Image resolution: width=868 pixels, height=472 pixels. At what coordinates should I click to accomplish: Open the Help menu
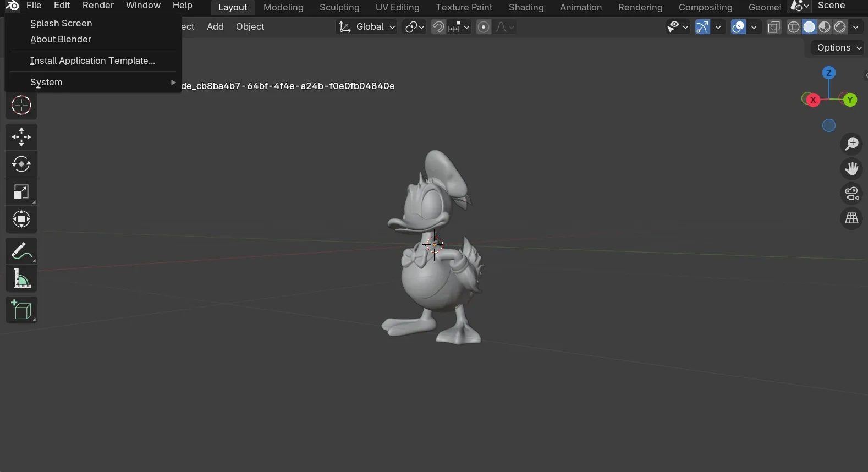(x=182, y=6)
